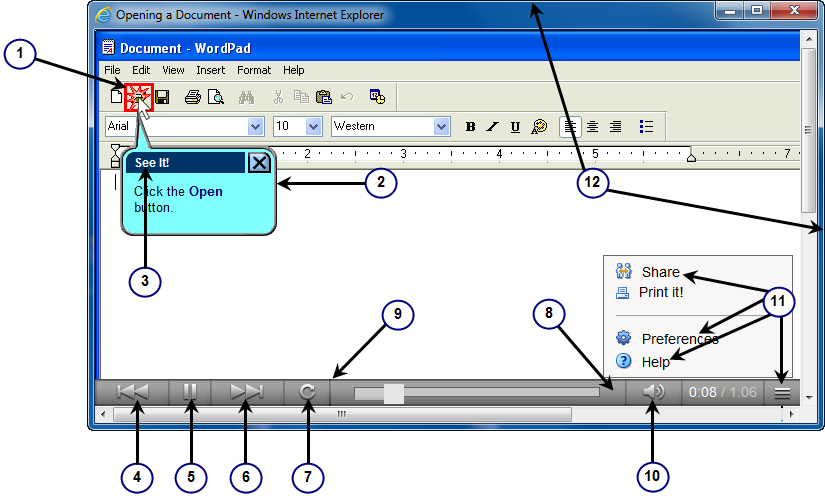The height and width of the screenshot is (498, 825).
Task: Open the font size 10 dropdown
Action: point(314,127)
